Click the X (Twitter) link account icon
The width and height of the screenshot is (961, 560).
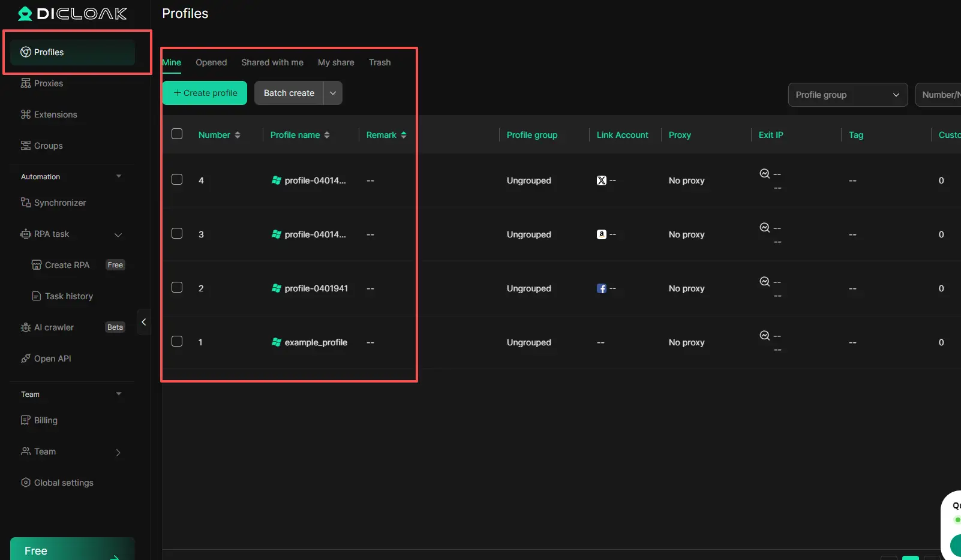tap(601, 180)
